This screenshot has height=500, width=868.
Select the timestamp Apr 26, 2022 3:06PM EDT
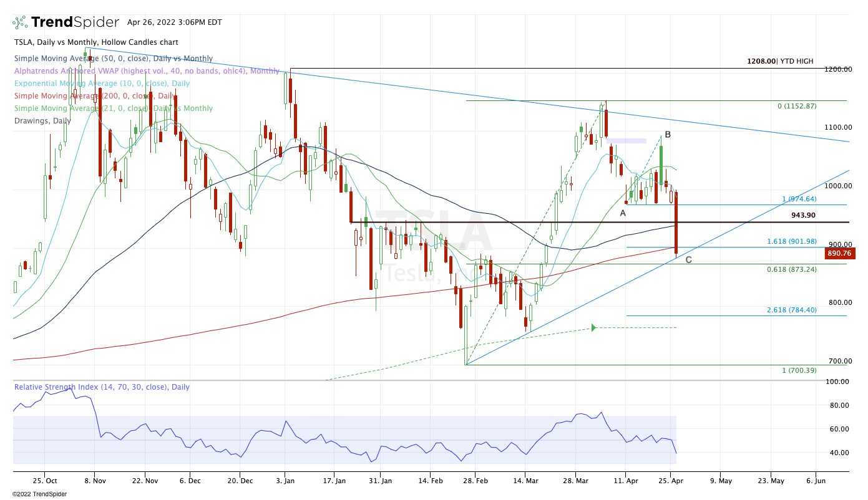click(174, 22)
